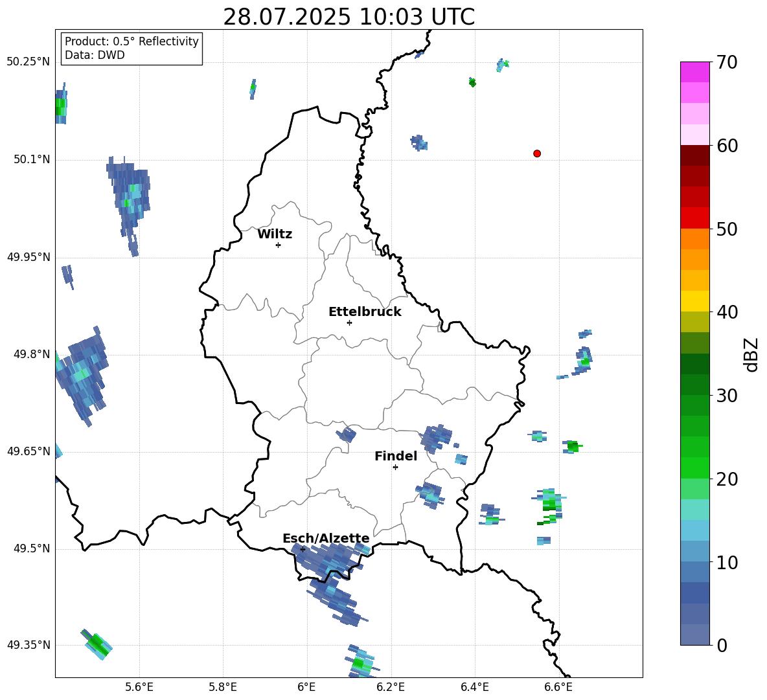Click the 6.4°E longitude label
767x700 pixels.
tap(474, 687)
